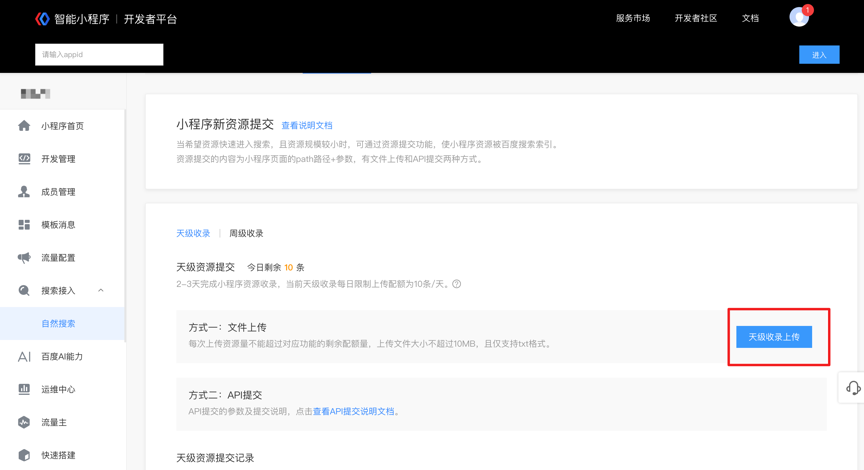This screenshot has width=864, height=470.
Task: Click the chart icon beside 运维中心
Action: [24, 389]
